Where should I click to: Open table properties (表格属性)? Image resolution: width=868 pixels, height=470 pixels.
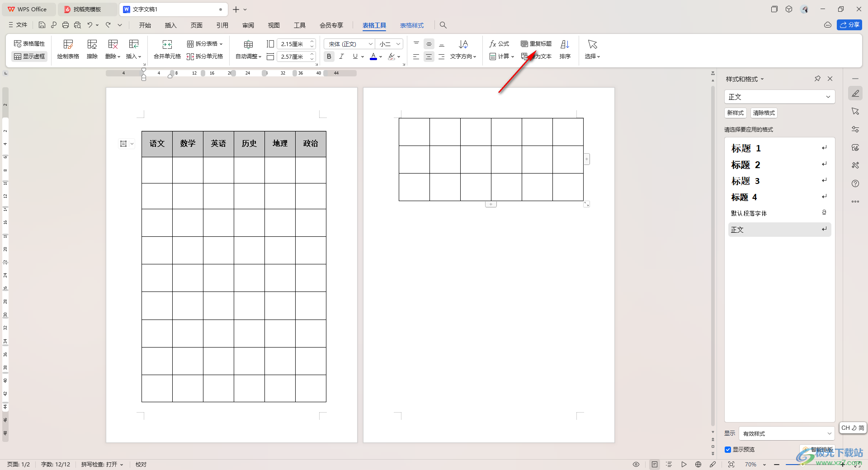(x=29, y=44)
